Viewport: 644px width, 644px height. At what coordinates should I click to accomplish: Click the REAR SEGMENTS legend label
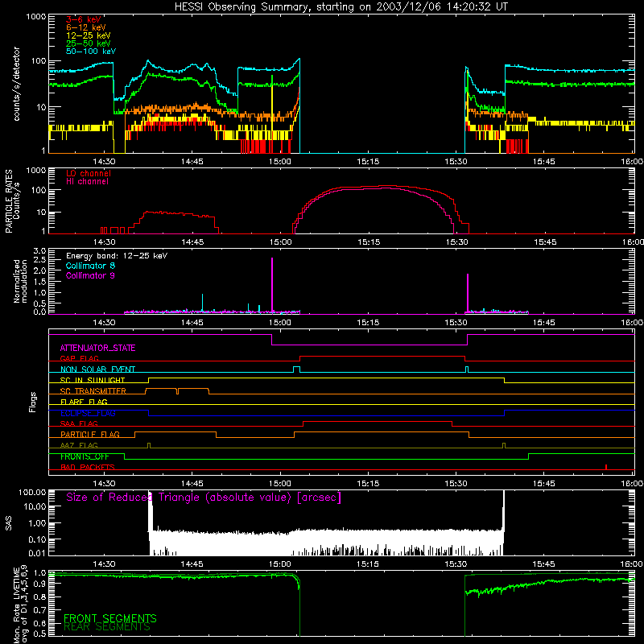pyautogui.click(x=107, y=627)
